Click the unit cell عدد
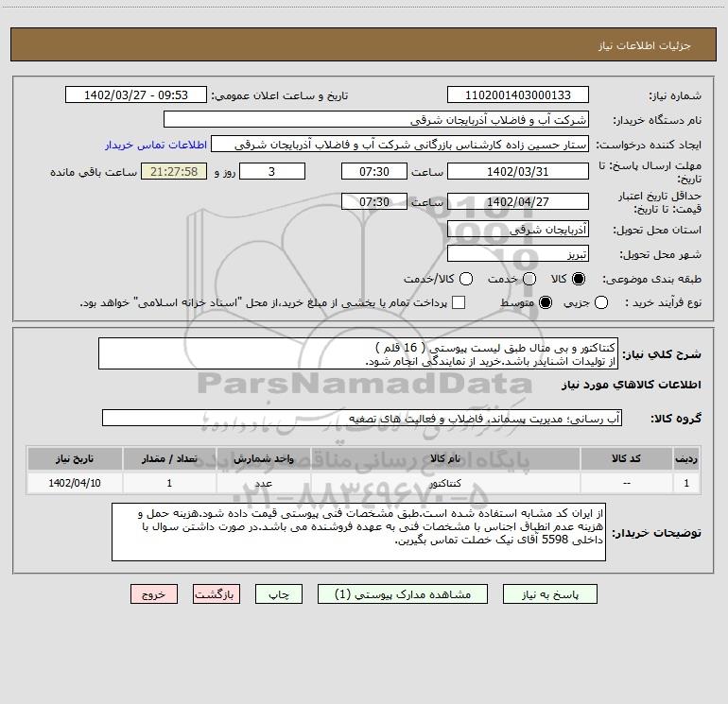The width and height of the screenshot is (728, 704). [x=263, y=483]
